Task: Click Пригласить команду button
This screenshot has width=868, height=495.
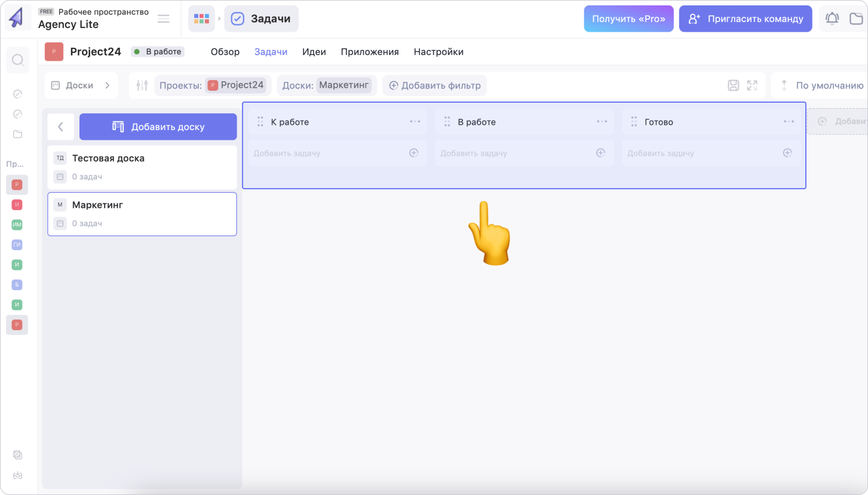Action: pyautogui.click(x=745, y=19)
